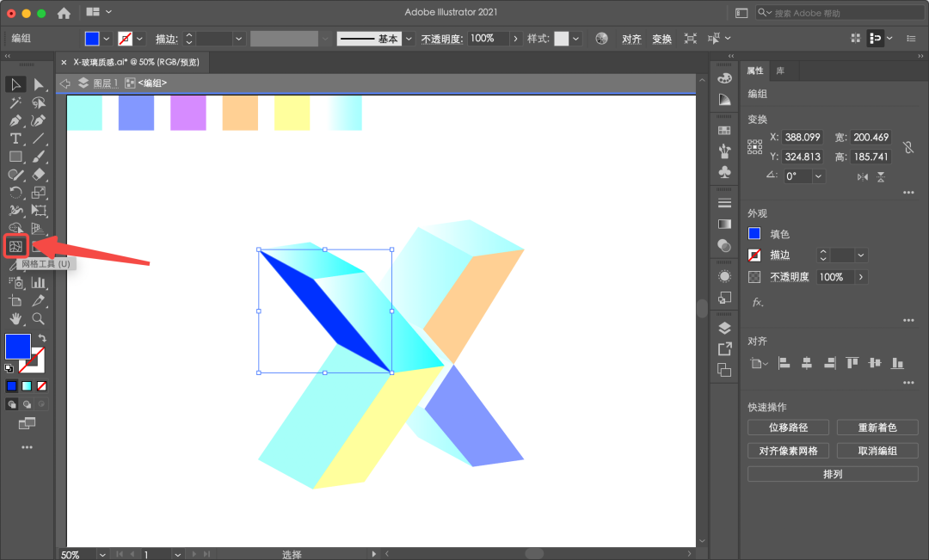Open 变换 in the control bar
Viewport: 929px width, 560px height.
(x=661, y=39)
